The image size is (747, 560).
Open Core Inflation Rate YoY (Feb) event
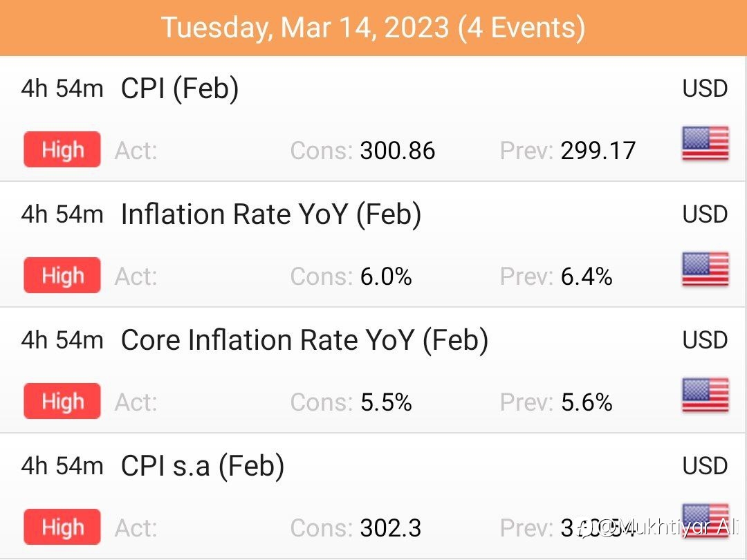304,340
